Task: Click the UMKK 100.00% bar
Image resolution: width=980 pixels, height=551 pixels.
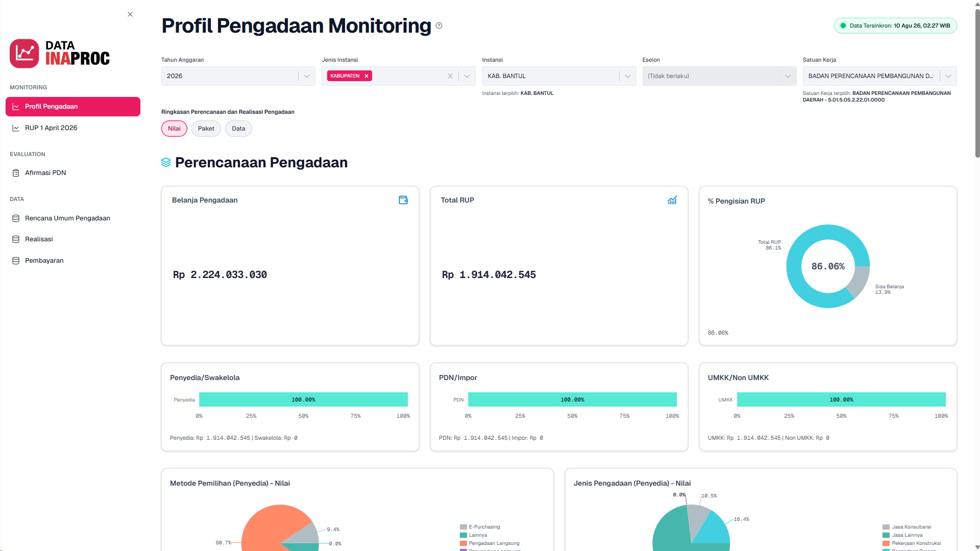Action: (x=841, y=399)
